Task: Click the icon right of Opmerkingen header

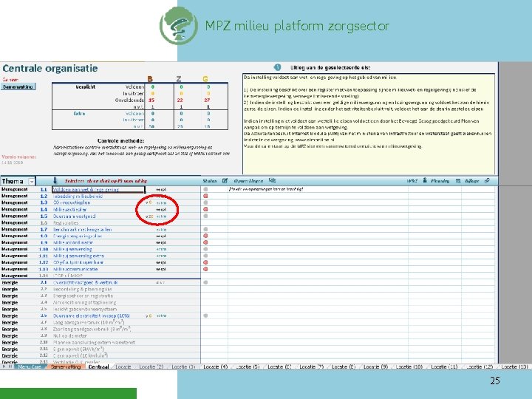Action: point(272,180)
